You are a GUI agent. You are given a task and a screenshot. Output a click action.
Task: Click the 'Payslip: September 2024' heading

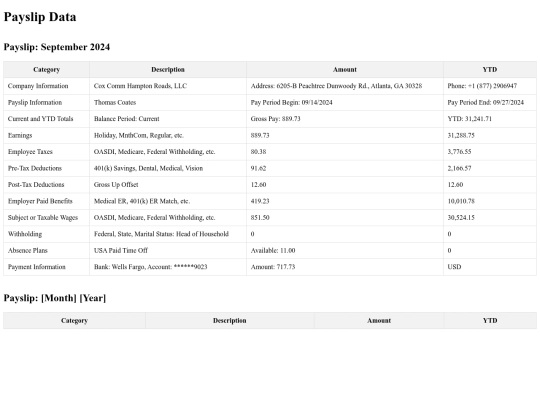tap(57, 47)
